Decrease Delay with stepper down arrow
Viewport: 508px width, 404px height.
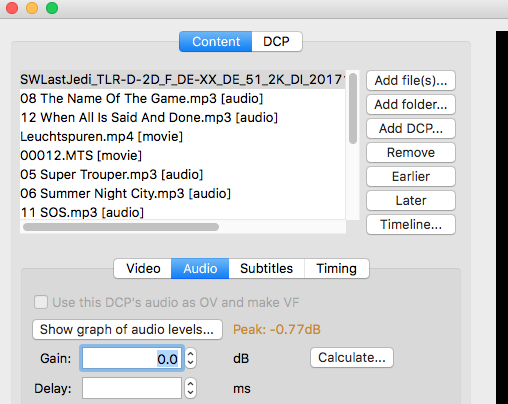click(190, 393)
